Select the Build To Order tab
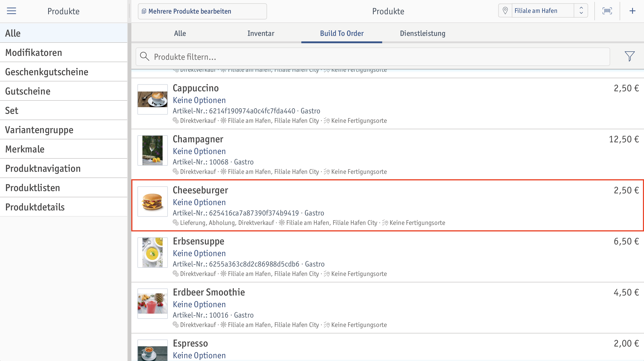 pyautogui.click(x=342, y=33)
